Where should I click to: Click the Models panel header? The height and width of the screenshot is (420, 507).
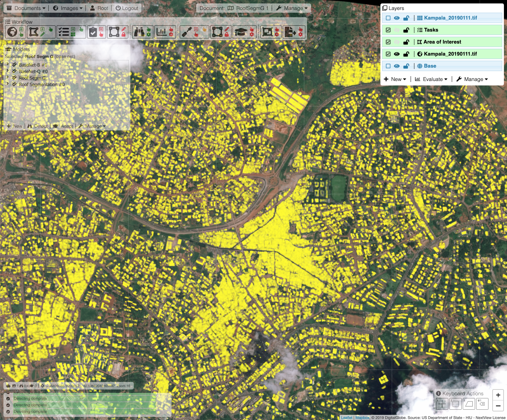tap(17, 49)
